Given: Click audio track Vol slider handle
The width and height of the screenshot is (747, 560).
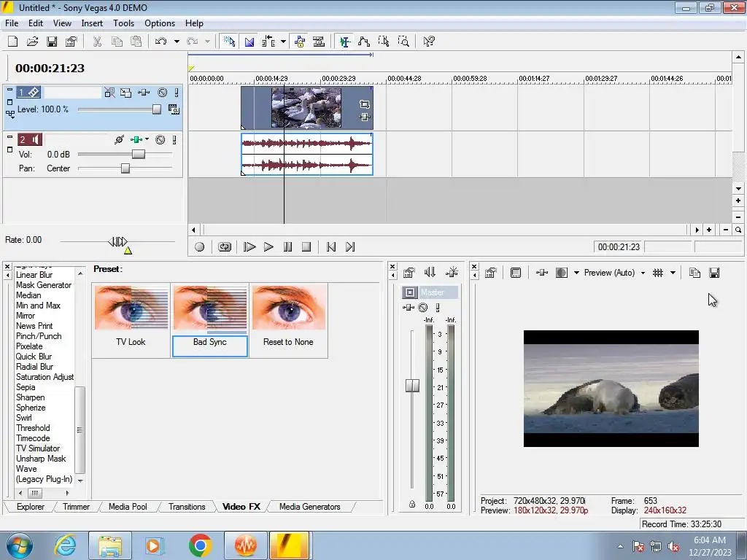Looking at the screenshot, I should tap(138, 155).
